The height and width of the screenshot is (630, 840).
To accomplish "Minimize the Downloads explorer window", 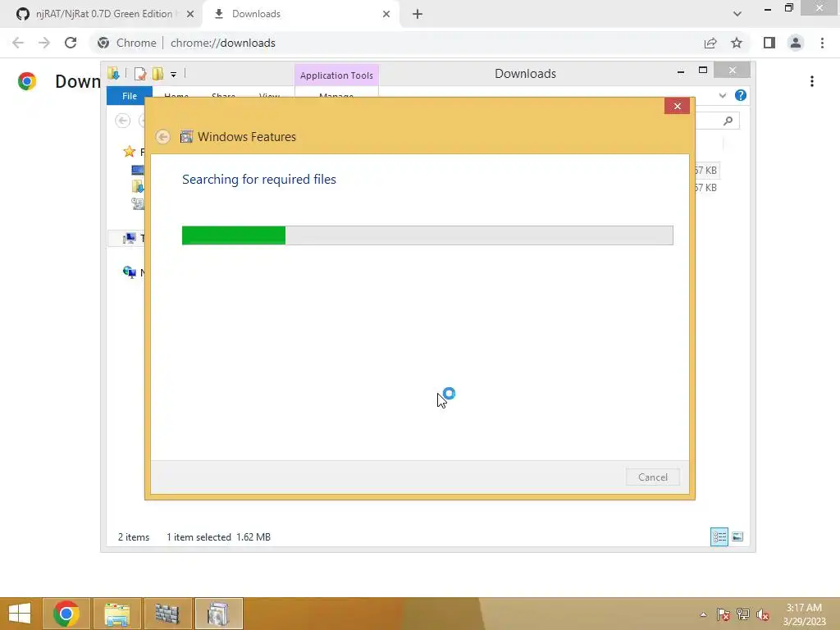I will pos(680,71).
